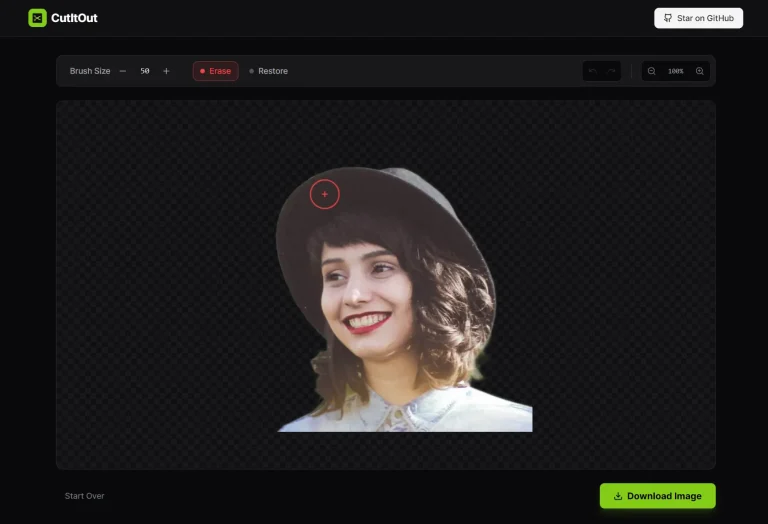The height and width of the screenshot is (524, 768).
Task: Zoom out using the magnifier minus icon
Action: point(651,71)
